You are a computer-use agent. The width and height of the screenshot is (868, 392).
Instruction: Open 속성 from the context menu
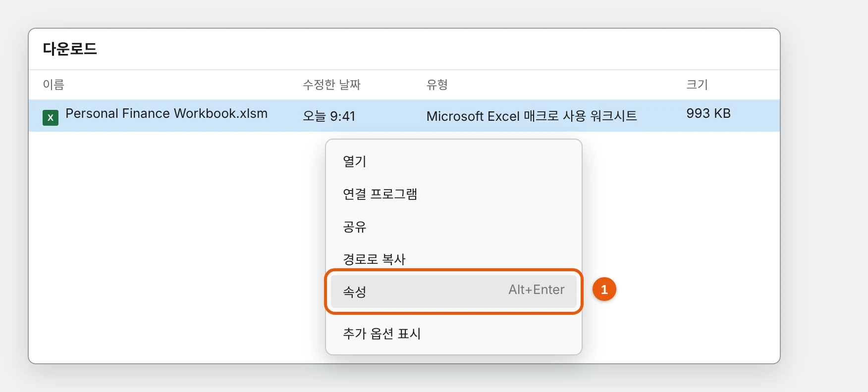(453, 292)
